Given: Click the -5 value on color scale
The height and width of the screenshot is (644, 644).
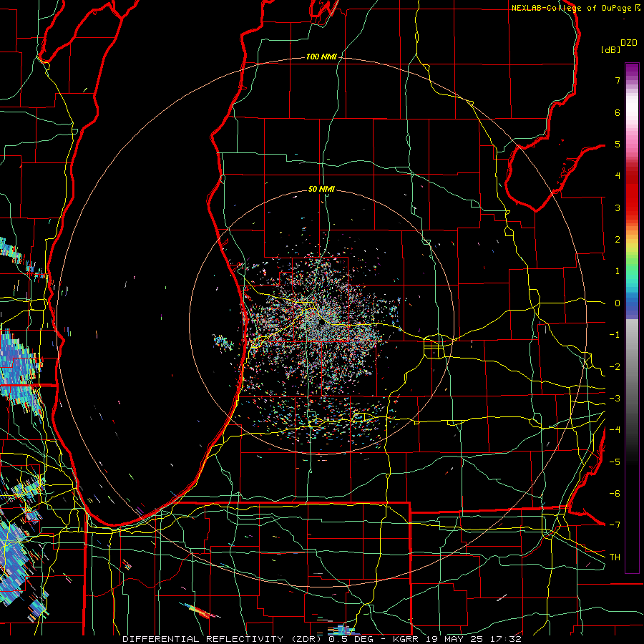Looking at the screenshot, I should point(615,462).
